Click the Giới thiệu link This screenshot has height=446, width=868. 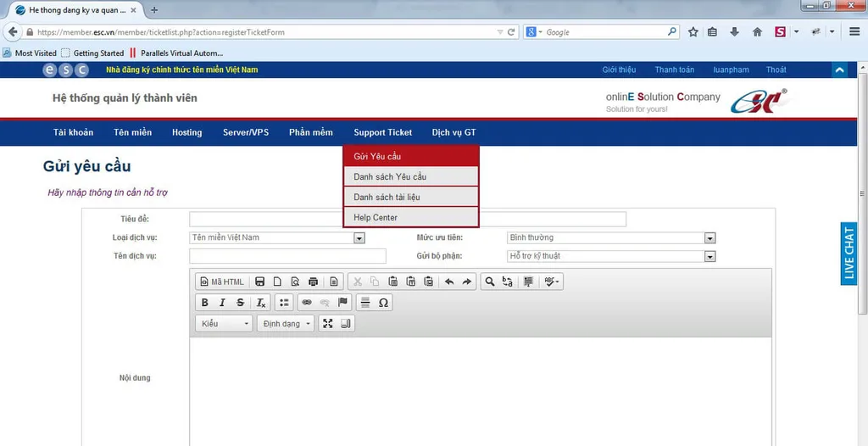pos(619,70)
